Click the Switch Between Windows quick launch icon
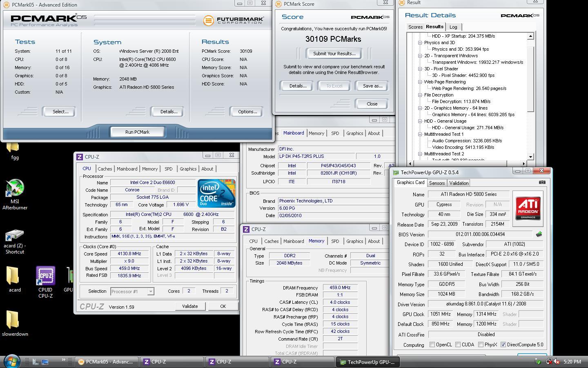The image size is (588, 368). pyautogui.click(x=36, y=361)
